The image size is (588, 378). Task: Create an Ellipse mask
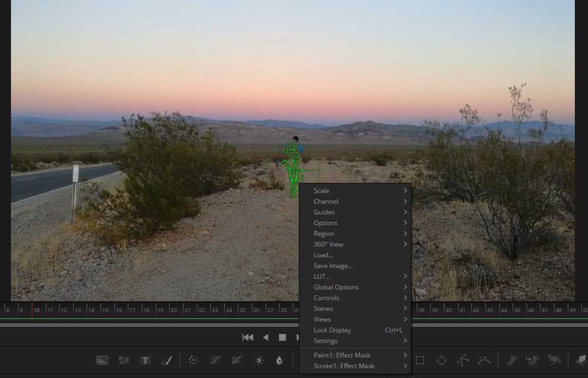(442, 360)
